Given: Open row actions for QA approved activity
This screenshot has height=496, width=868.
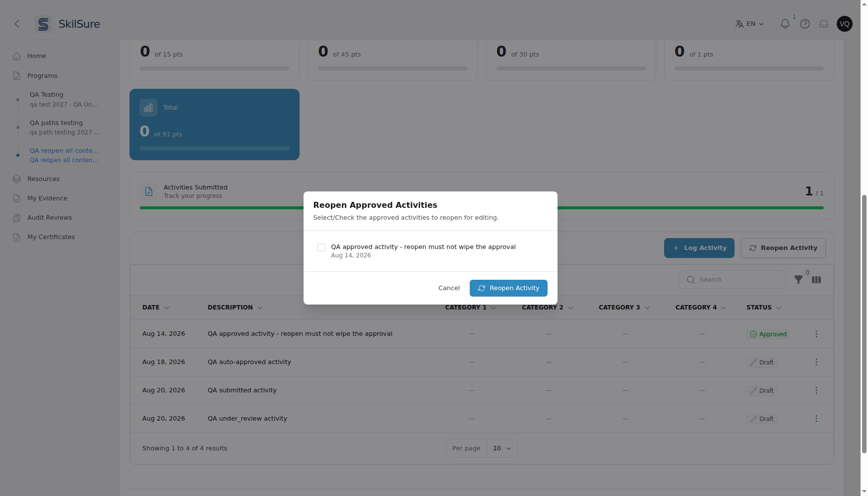Looking at the screenshot, I should tap(816, 334).
